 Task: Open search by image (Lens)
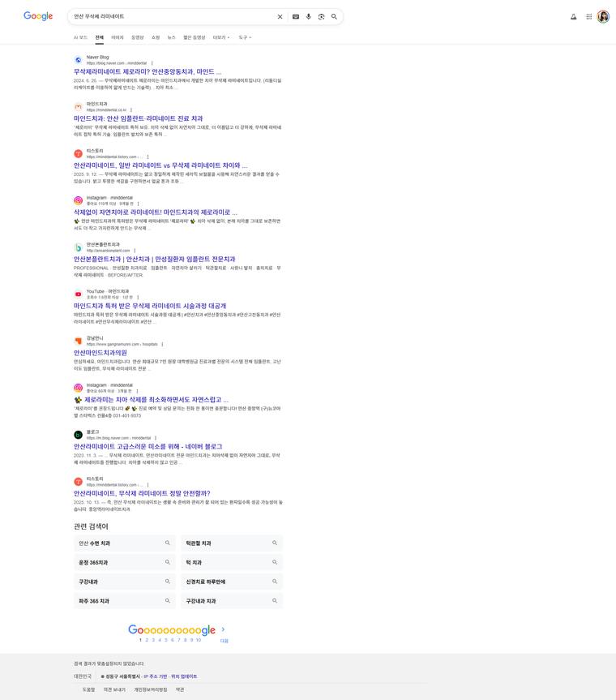tap(321, 16)
